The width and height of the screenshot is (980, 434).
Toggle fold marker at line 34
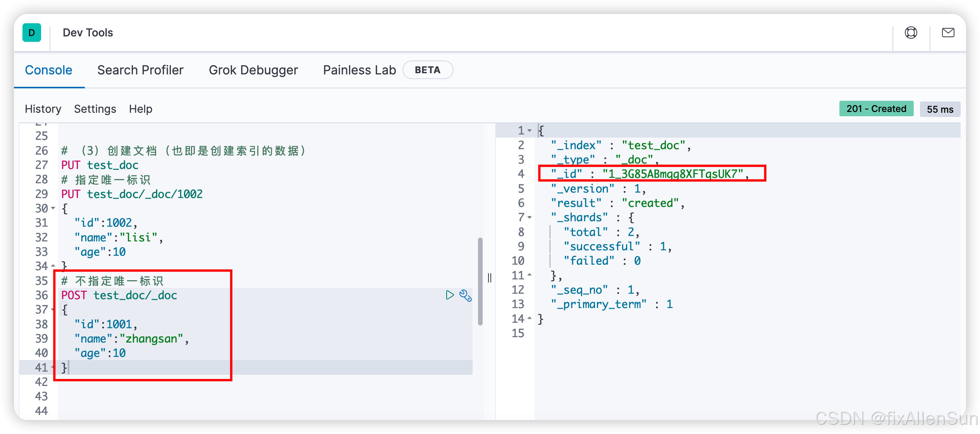53,266
